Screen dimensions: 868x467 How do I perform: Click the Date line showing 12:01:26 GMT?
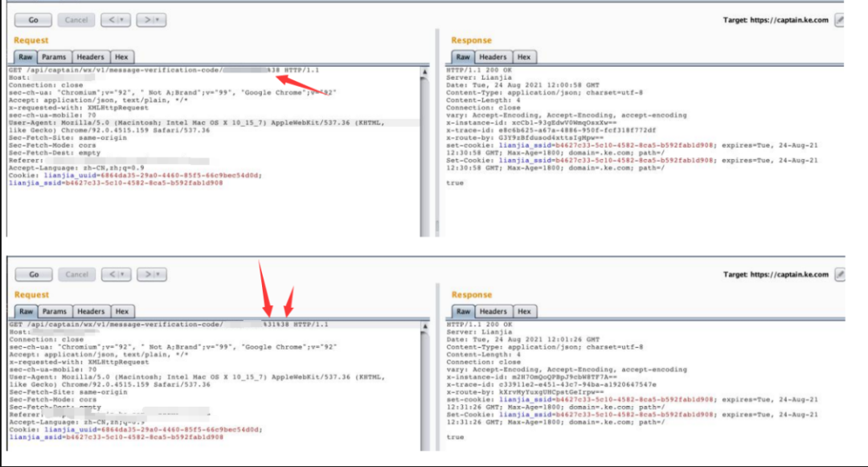click(522, 339)
